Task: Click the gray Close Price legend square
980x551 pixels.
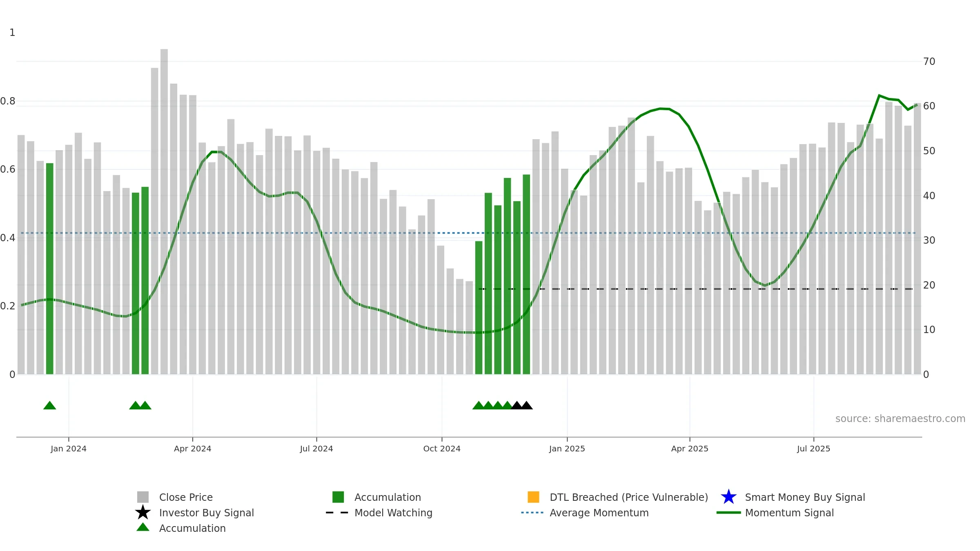Action: click(x=143, y=497)
